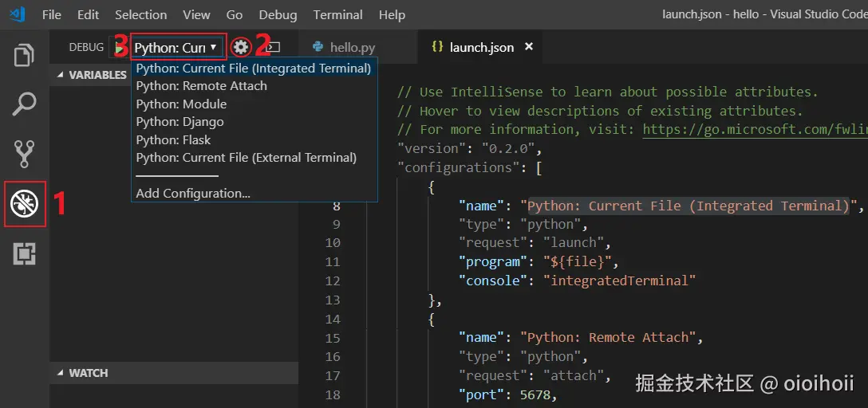This screenshot has width=868, height=408.
Task: Open the View menu
Action: pos(196,15)
